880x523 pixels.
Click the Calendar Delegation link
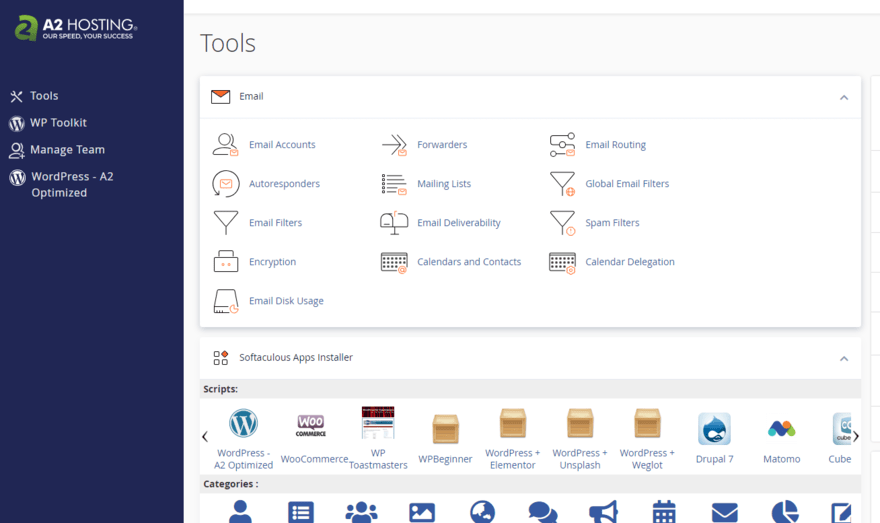(630, 262)
